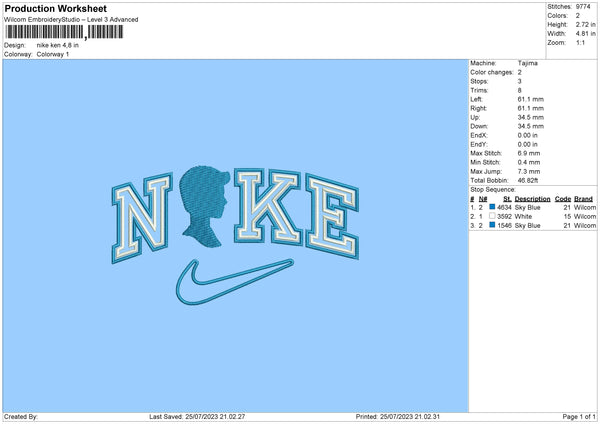
Task: Click the '34.5 mm' value beside Down
Action: pos(530,126)
